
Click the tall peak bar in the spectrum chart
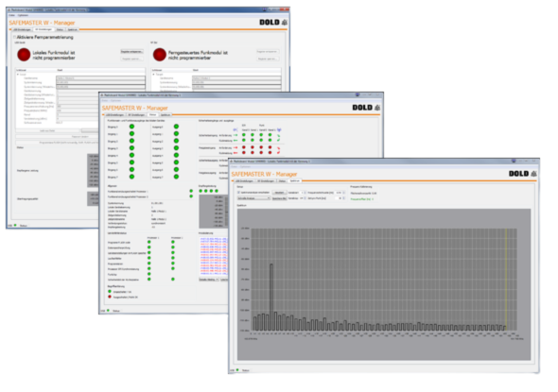coord(271,298)
